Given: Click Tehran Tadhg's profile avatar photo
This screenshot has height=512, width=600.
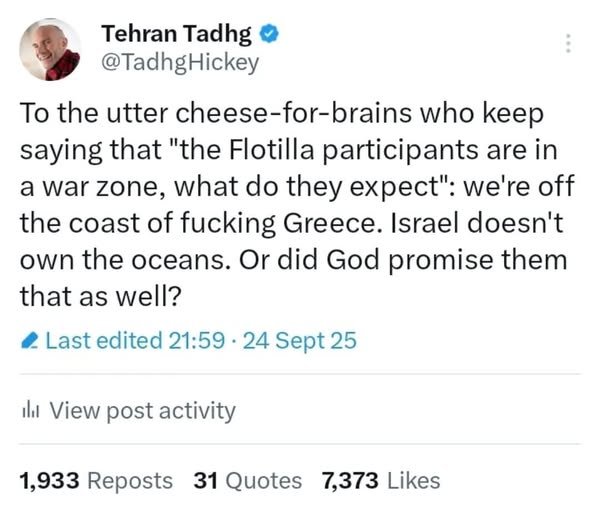Looking at the screenshot, I should [50, 48].
